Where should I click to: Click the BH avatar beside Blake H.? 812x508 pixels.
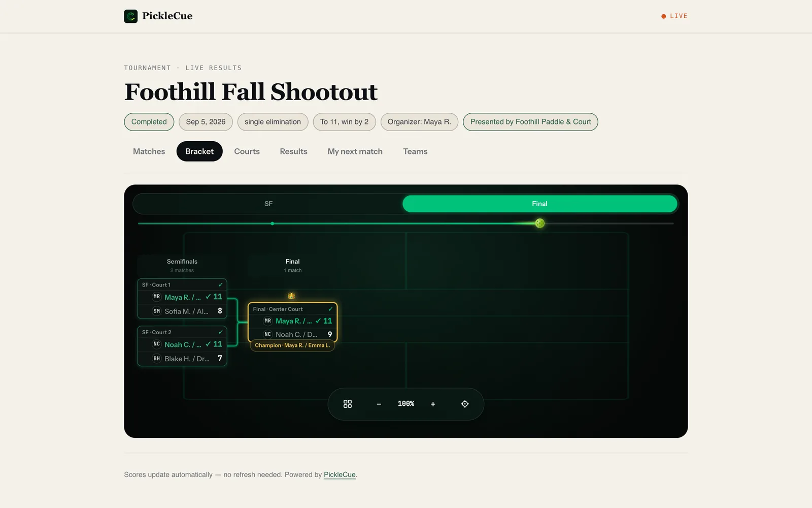coord(157,358)
